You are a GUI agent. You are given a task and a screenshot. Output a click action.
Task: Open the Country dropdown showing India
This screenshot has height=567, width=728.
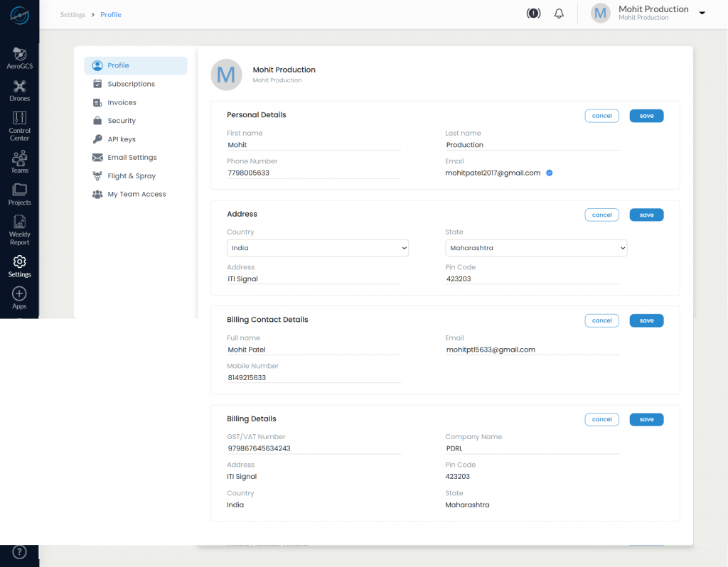[318, 248]
